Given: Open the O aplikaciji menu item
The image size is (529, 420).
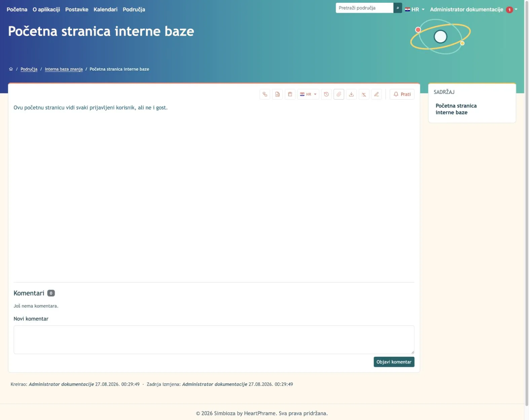Looking at the screenshot, I should pos(46,9).
